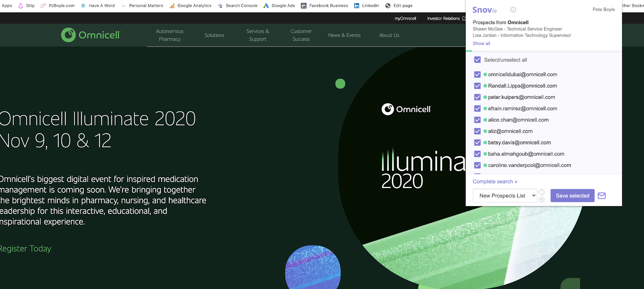Open the Autonomous Pharmacy menu
644x289 pixels.
169,35
